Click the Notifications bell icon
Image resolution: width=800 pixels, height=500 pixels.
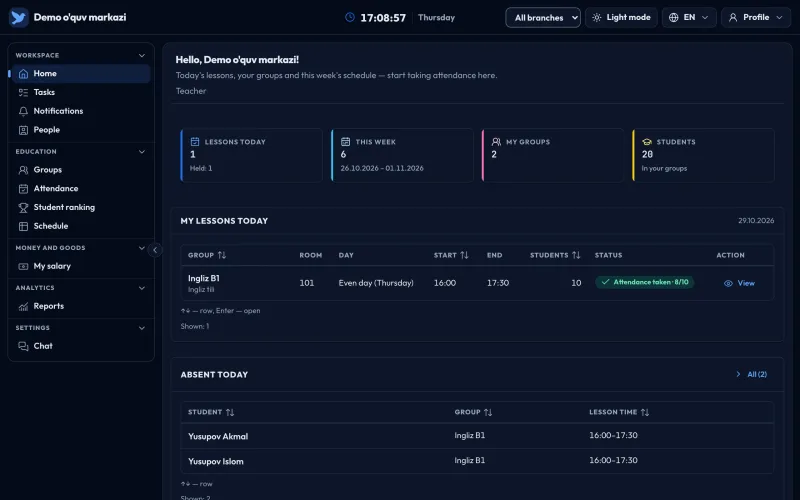pyautogui.click(x=23, y=111)
